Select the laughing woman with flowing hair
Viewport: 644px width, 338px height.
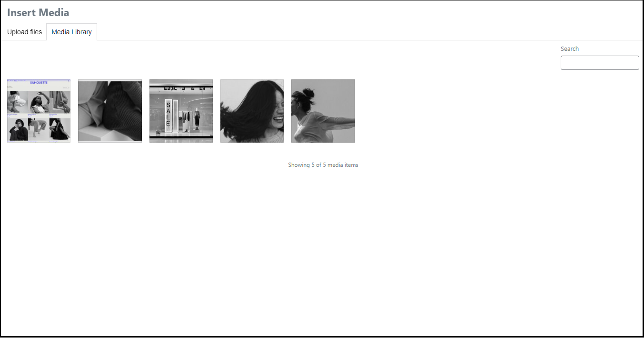[252, 111]
